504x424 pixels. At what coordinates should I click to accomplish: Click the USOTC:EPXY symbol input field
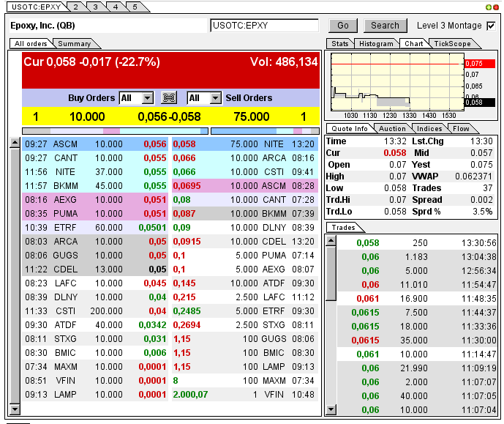(264, 26)
